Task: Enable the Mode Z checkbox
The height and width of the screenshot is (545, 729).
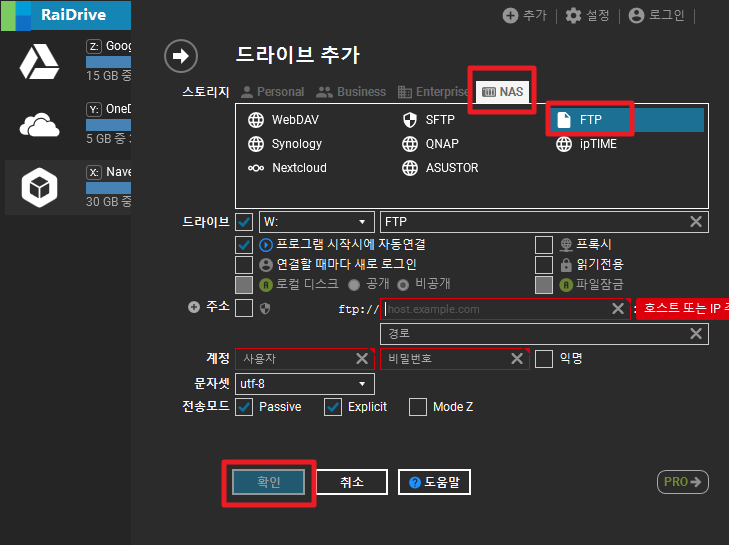Action: [x=418, y=407]
